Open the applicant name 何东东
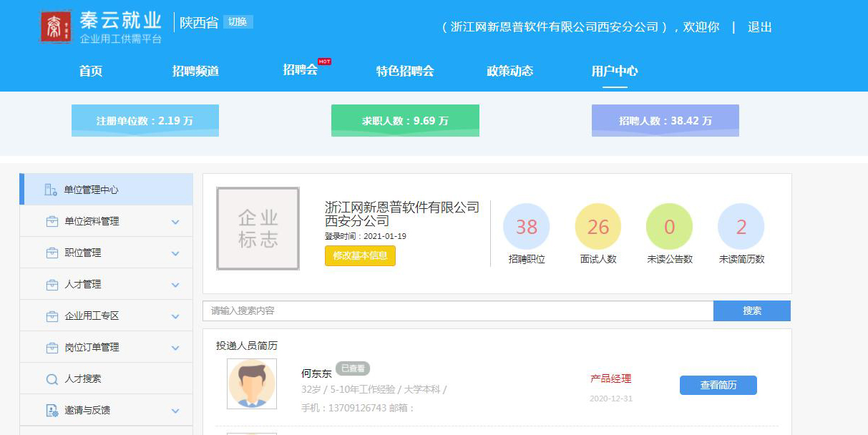Image resolution: width=868 pixels, height=435 pixels. (x=317, y=373)
